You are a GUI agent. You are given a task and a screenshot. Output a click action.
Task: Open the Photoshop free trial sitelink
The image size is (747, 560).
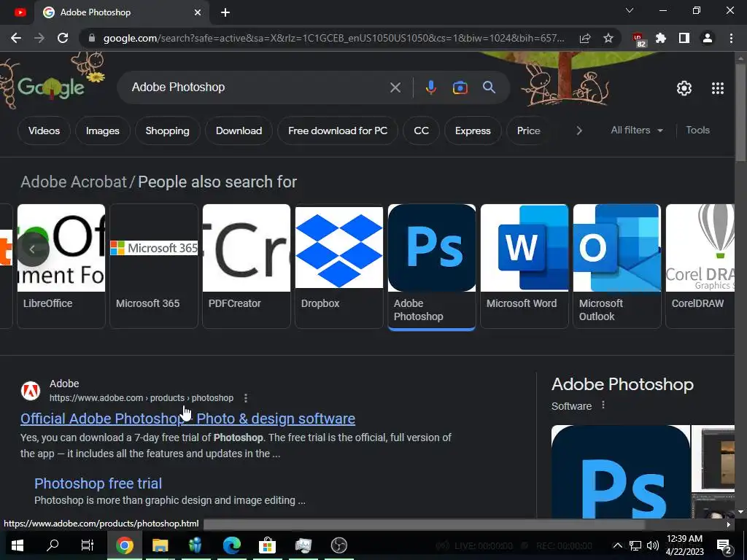click(98, 483)
